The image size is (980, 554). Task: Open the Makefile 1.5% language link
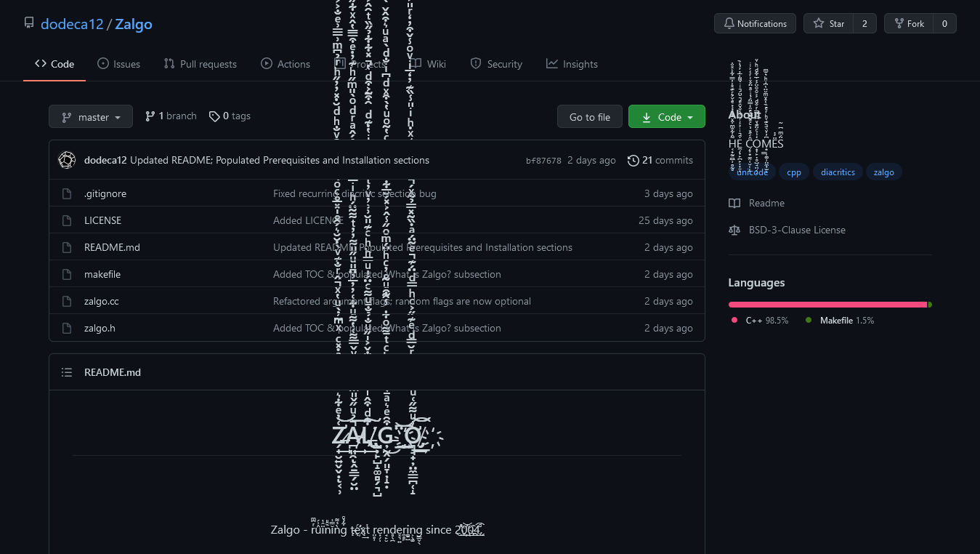point(840,320)
